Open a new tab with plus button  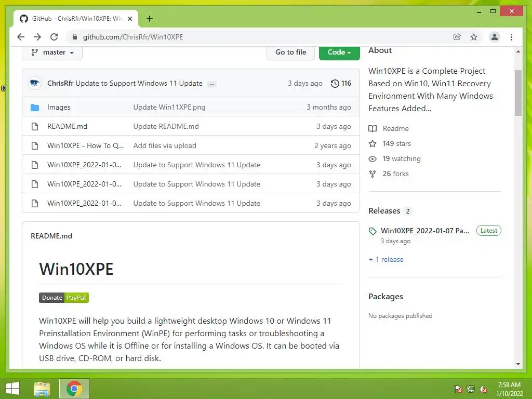150,19
